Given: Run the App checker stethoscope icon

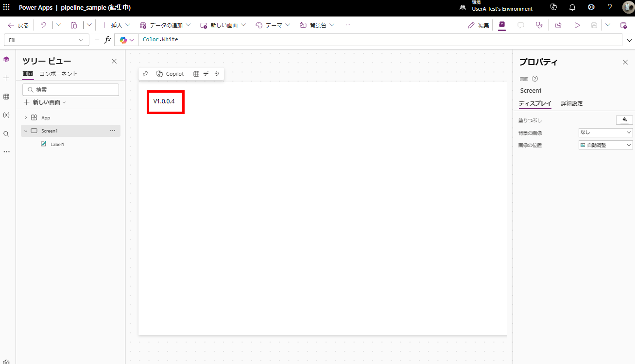Looking at the screenshot, I should coord(539,25).
